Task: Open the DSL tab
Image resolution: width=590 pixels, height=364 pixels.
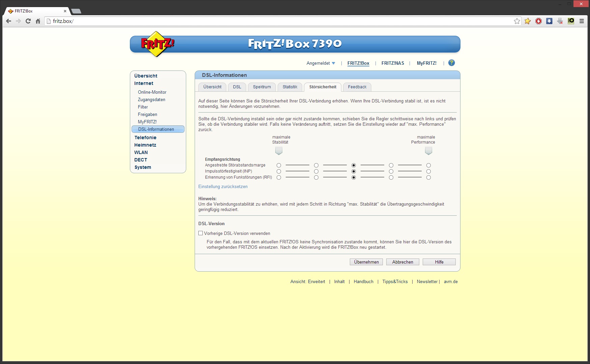Action: [237, 87]
